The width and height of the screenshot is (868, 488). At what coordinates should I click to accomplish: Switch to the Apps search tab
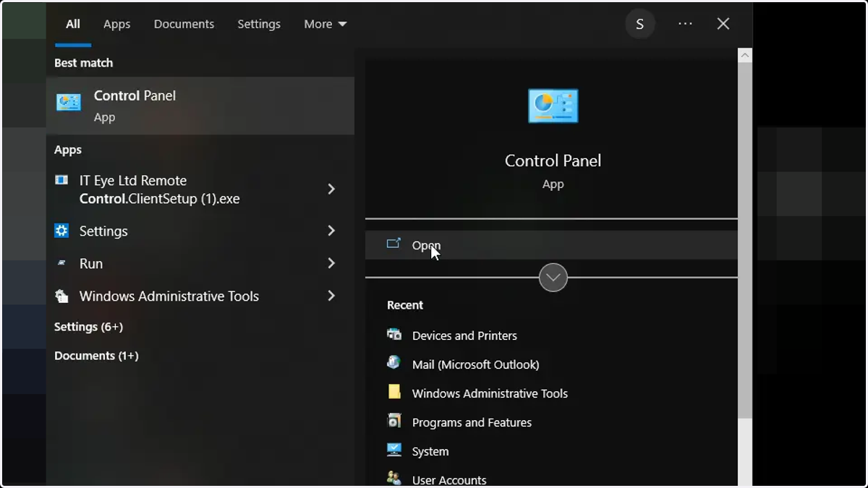point(117,24)
